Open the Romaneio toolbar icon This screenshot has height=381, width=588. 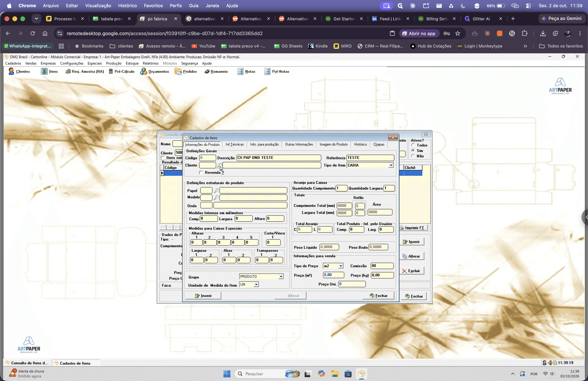click(x=216, y=71)
